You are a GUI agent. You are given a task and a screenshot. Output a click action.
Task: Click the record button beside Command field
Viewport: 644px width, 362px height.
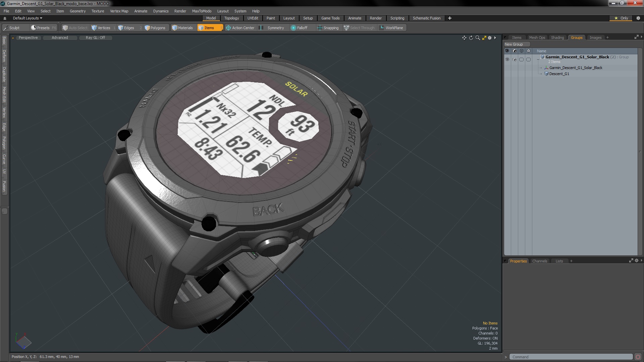coord(638,357)
